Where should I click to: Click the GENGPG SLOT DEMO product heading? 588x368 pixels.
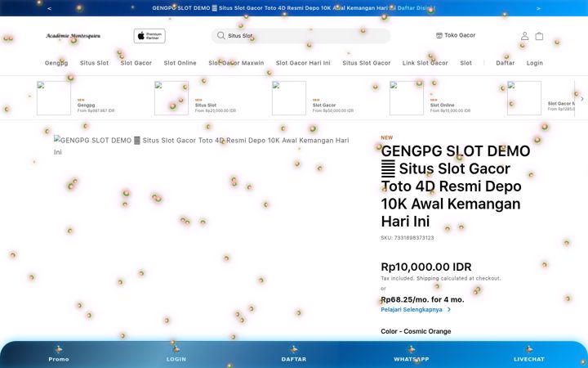click(x=456, y=186)
